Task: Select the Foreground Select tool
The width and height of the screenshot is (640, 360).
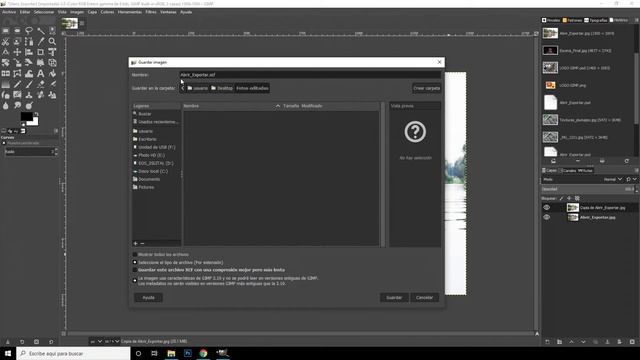Action: pyautogui.click(x=17, y=42)
